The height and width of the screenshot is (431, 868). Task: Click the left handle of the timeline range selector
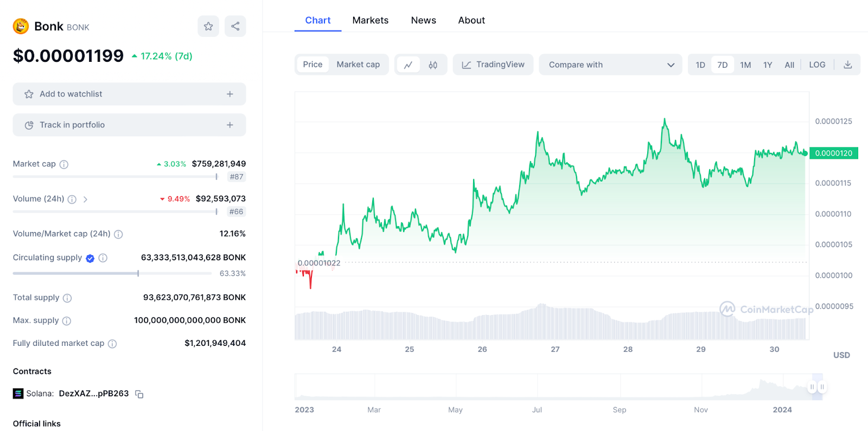point(812,387)
